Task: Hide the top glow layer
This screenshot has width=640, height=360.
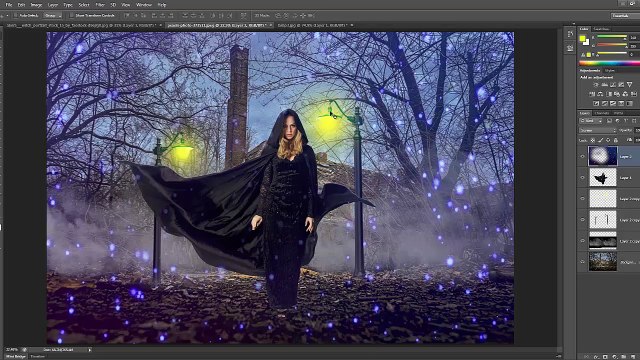Action: point(582,156)
